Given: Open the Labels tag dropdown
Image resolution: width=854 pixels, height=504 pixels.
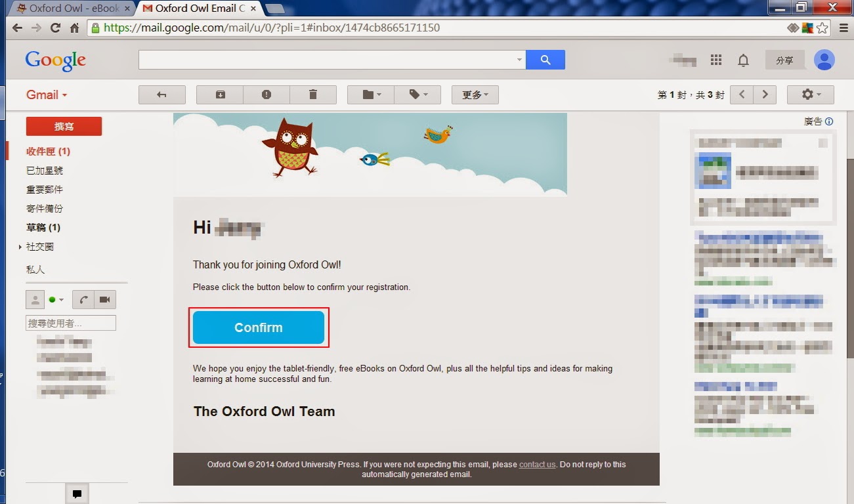Looking at the screenshot, I should 417,94.
